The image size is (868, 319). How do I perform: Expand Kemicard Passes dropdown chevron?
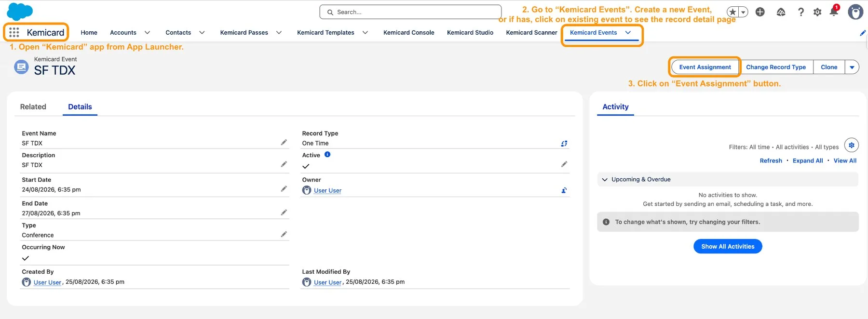[x=279, y=33]
